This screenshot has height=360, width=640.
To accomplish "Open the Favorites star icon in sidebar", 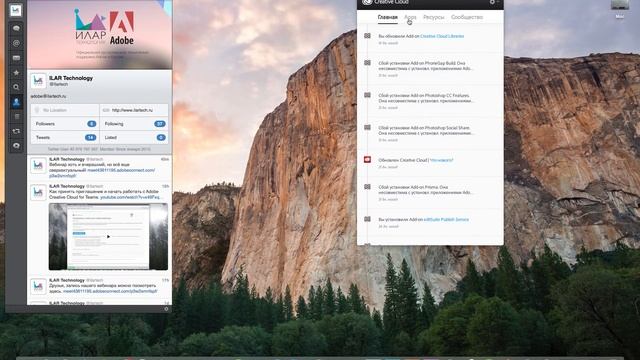I will [x=16, y=73].
